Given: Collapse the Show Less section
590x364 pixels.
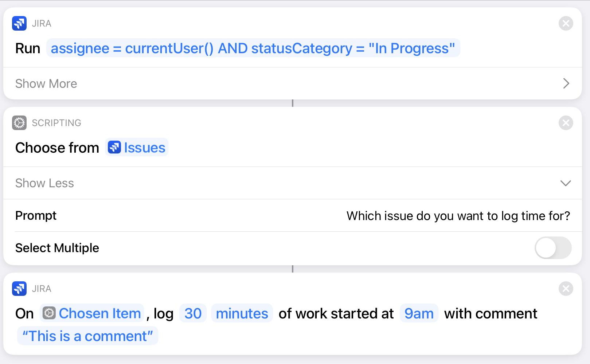Looking at the screenshot, I should click(44, 183).
